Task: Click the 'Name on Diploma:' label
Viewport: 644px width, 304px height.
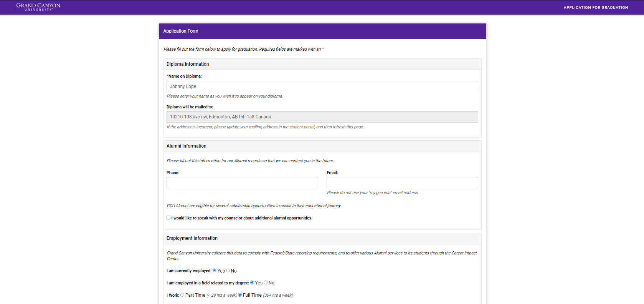Action: [185, 76]
